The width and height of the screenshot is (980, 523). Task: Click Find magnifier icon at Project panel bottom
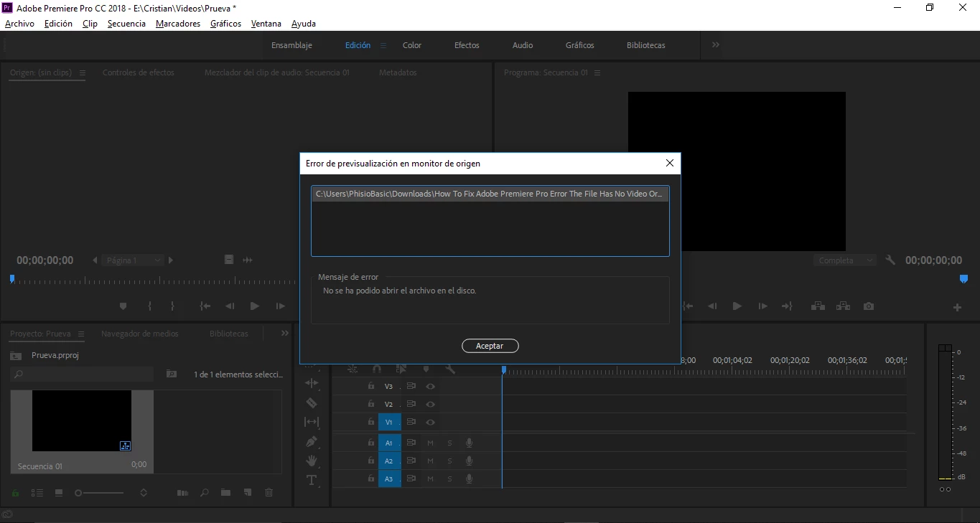[205, 493]
